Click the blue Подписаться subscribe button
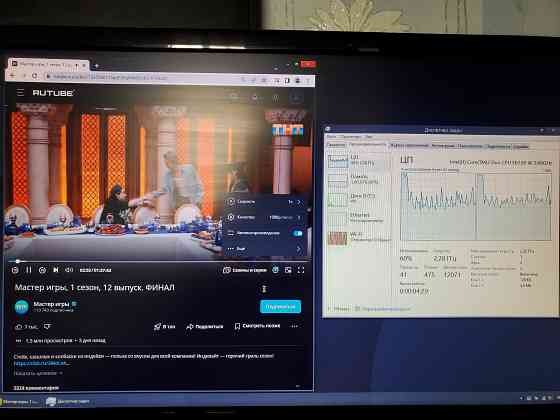Image resolution: width=560 pixels, height=420 pixels. click(x=280, y=307)
